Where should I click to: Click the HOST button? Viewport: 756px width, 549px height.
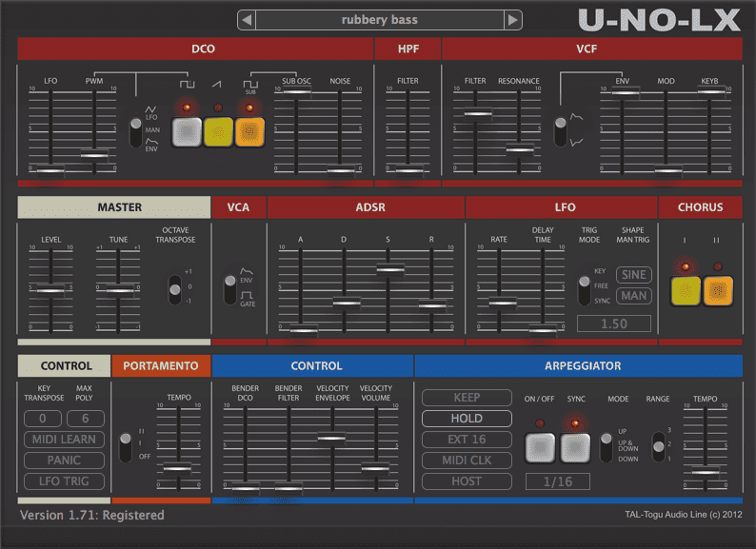point(467,481)
